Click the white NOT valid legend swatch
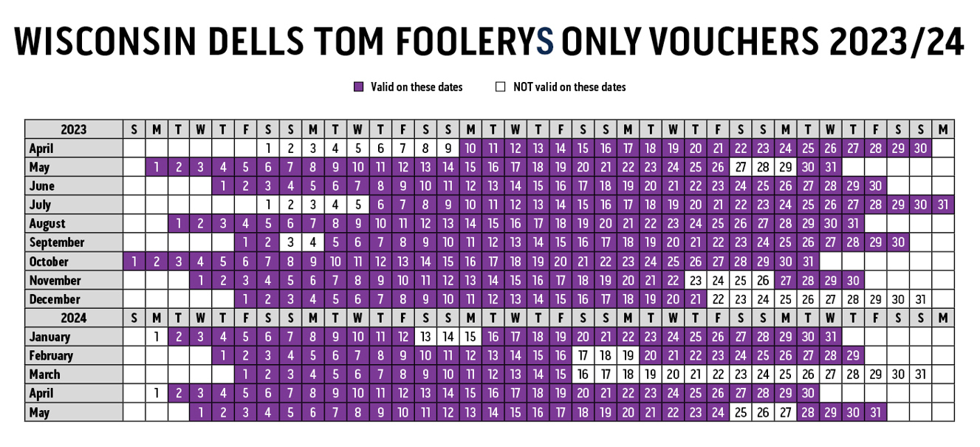980x447 pixels. (500, 87)
